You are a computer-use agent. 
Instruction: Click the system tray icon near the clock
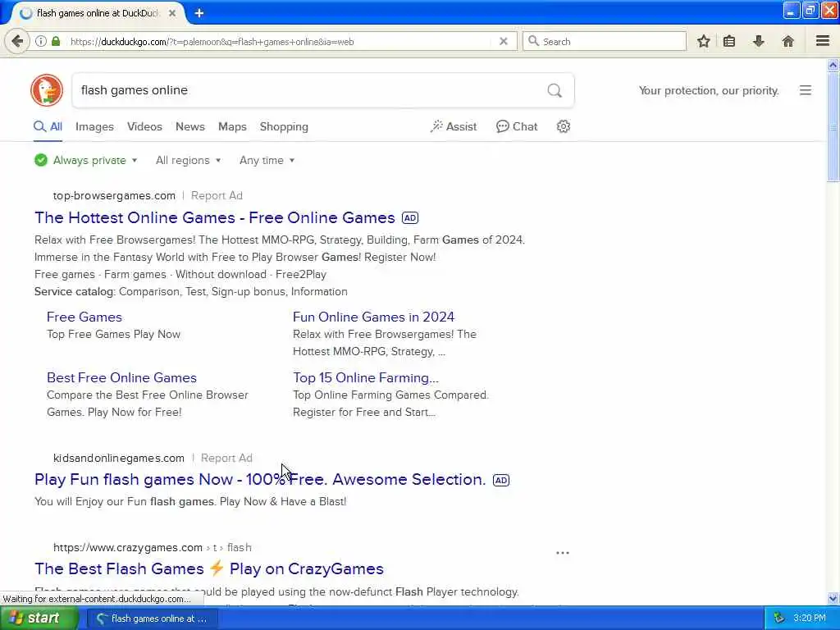779,618
